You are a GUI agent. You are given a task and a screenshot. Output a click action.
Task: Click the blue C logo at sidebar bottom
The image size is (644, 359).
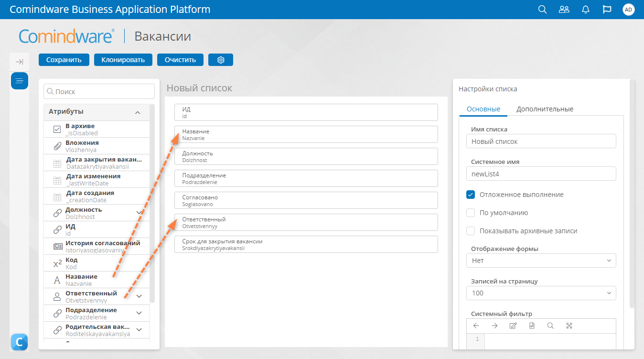[19, 342]
